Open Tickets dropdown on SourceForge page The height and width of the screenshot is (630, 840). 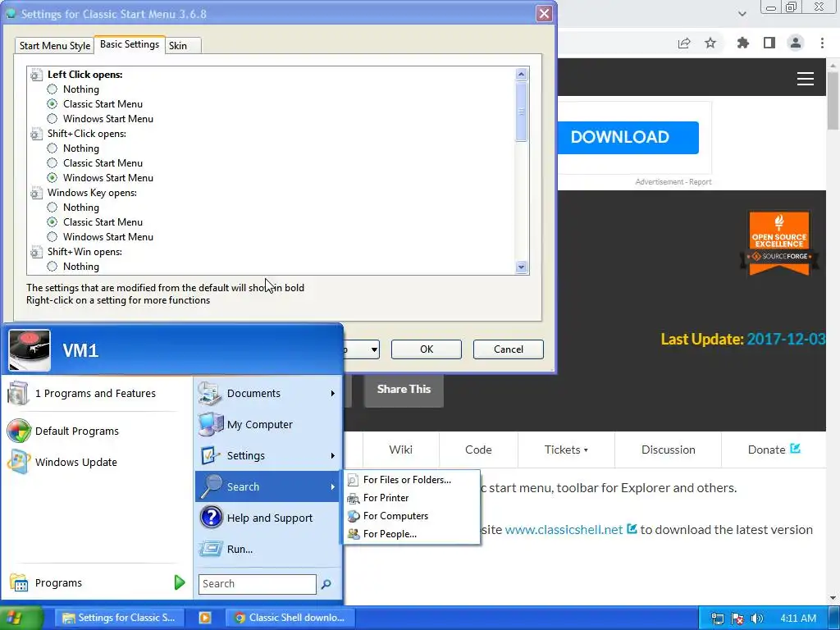566,450
